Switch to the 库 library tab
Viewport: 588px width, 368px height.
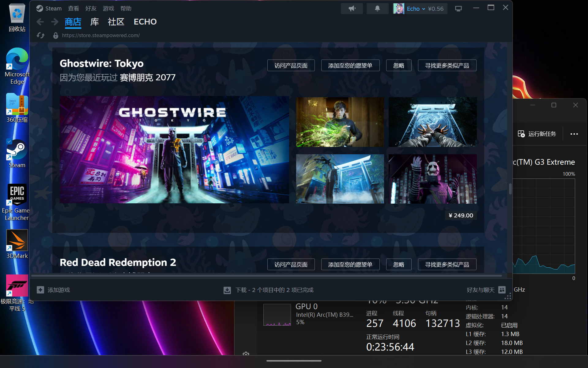pyautogui.click(x=95, y=22)
